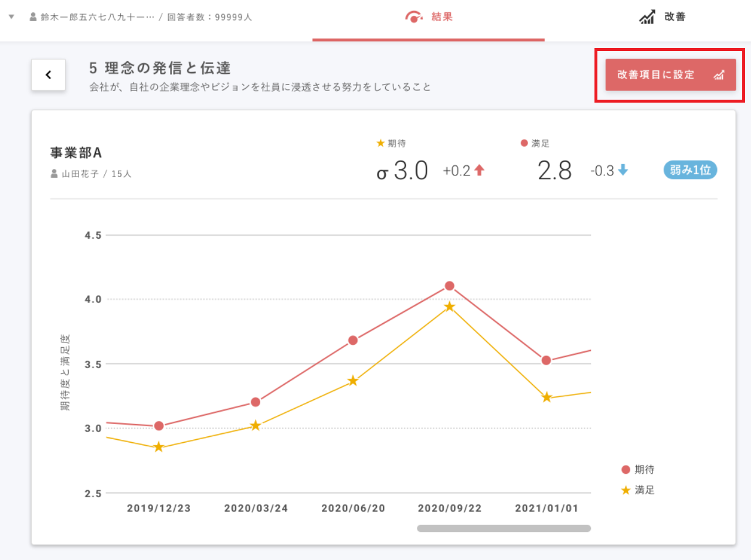
Task: Click the growth chart icon on 改善 tab
Action: tap(647, 18)
